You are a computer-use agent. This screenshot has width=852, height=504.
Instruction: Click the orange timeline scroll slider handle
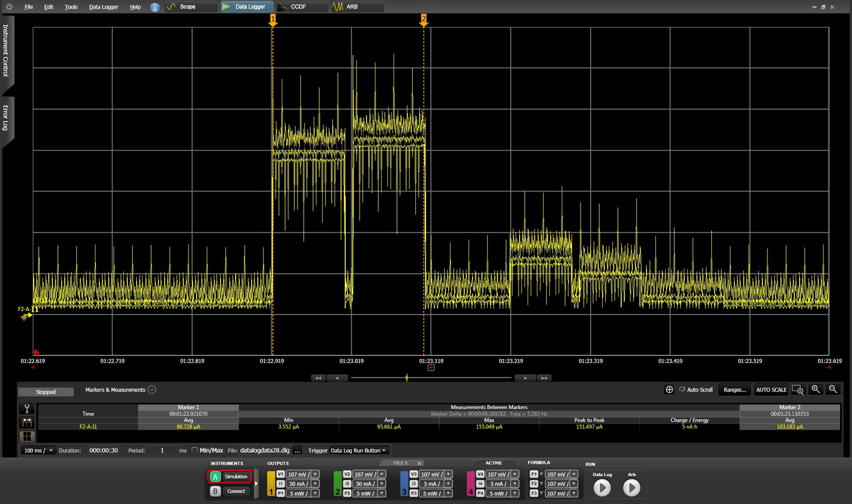click(x=407, y=377)
